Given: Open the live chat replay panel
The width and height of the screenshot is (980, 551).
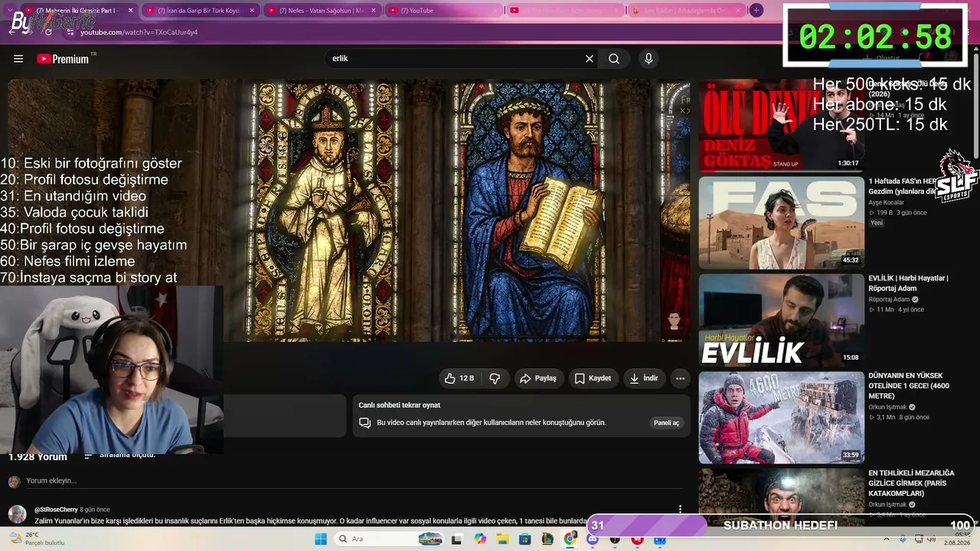Looking at the screenshot, I should 666,422.
